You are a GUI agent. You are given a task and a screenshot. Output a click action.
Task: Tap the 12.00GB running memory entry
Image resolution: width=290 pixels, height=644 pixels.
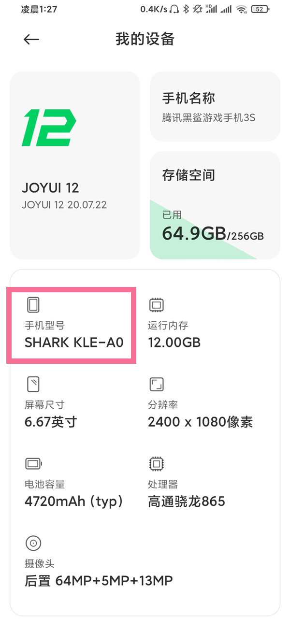click(174, 343)
